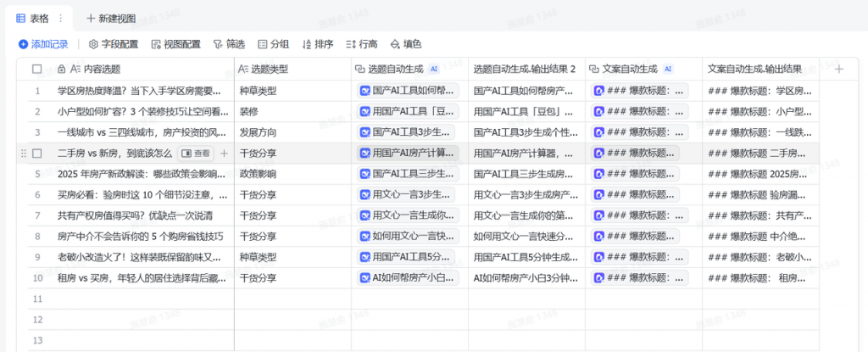
Task: Click AI badge beside 文案自动生成
Action: click(x=668, y=70)
